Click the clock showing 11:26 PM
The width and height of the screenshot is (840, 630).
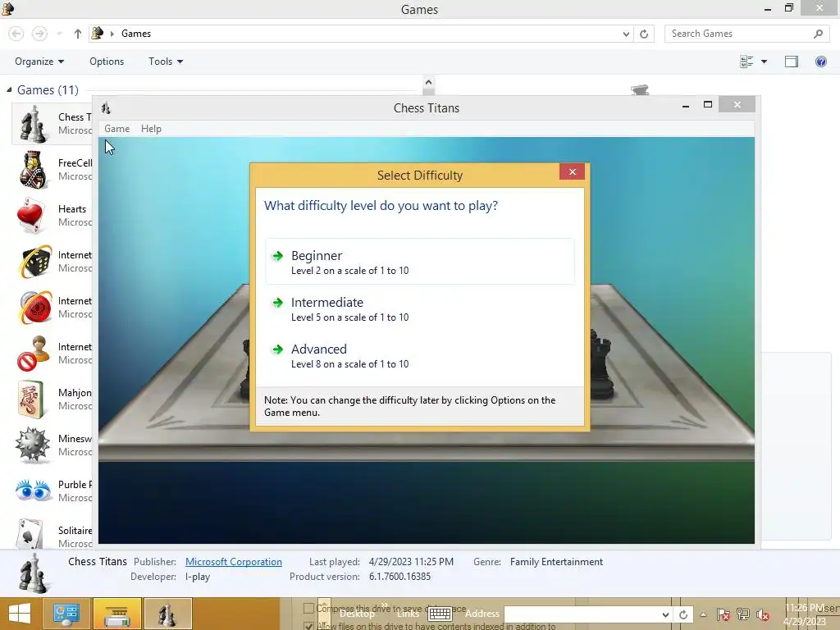pos(805,608)
